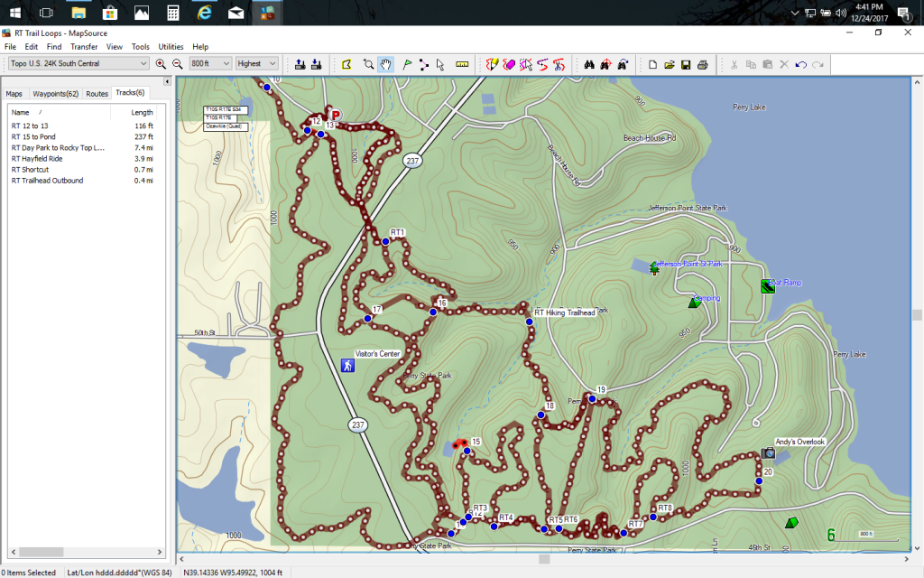The image size is (924, 578).
Task: Select the Track Draw pencil tool
Action: tap(492, 64)
